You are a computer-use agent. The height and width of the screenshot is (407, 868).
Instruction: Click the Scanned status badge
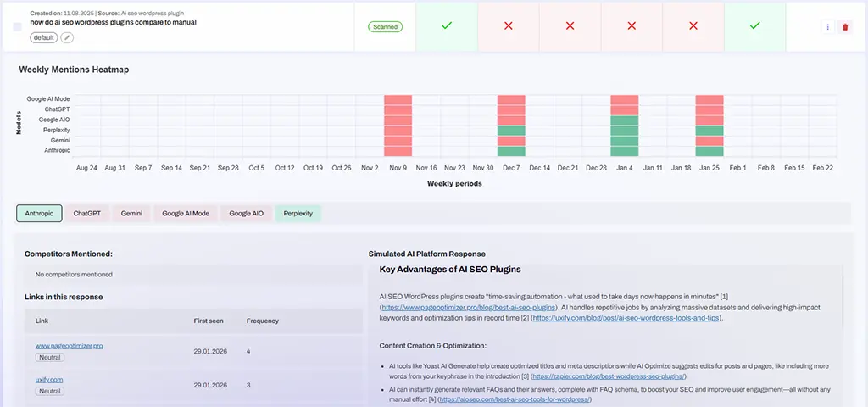pyautogui.click(x=386, y=27)
